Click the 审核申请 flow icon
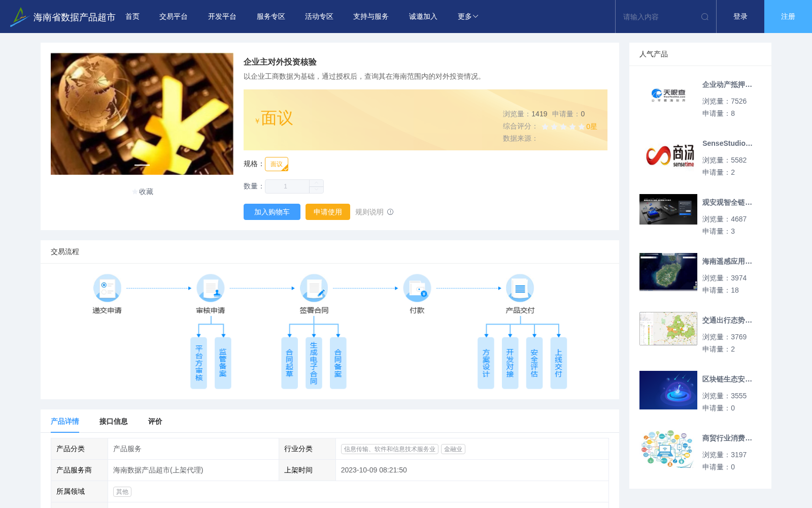 pyautogui.click(x=211, y=288)
